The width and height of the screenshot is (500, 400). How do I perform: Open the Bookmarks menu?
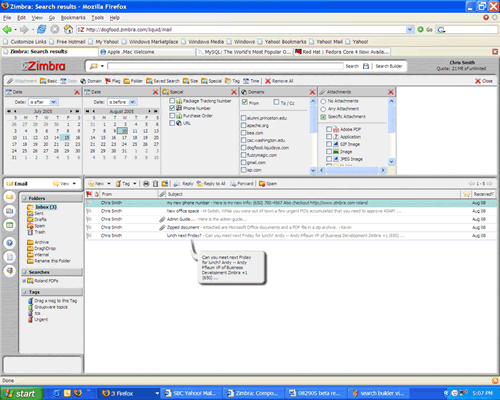click(x=73, y=18)
